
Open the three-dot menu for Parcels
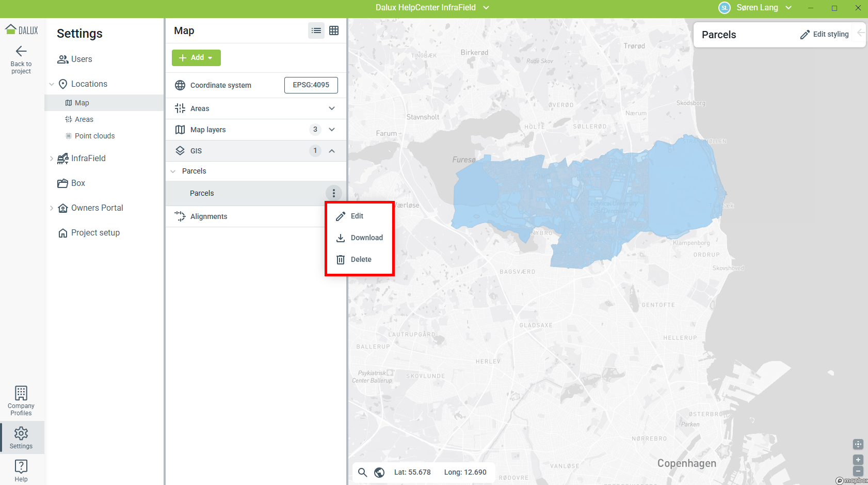tap(334, 193)
